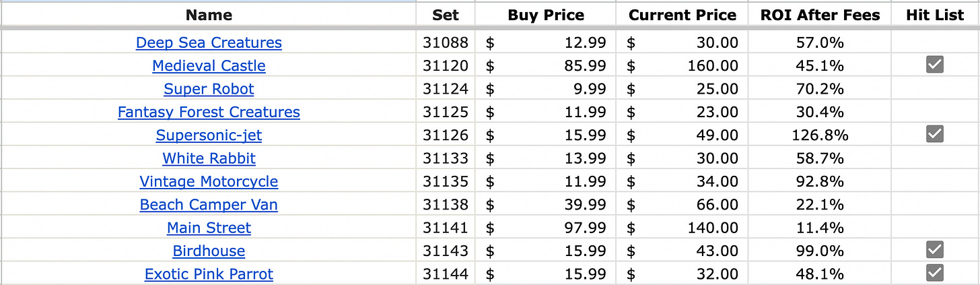Click the Super Robot link
980x285 pixels.
click(209, 89)
